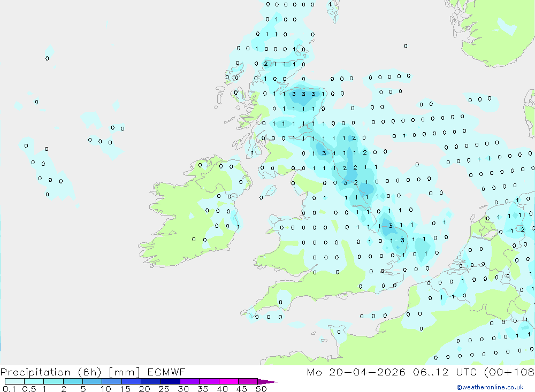Click the 15–20 mm legend color swatch
Viewport: 535px width, 392px height.
click(132, 381)
